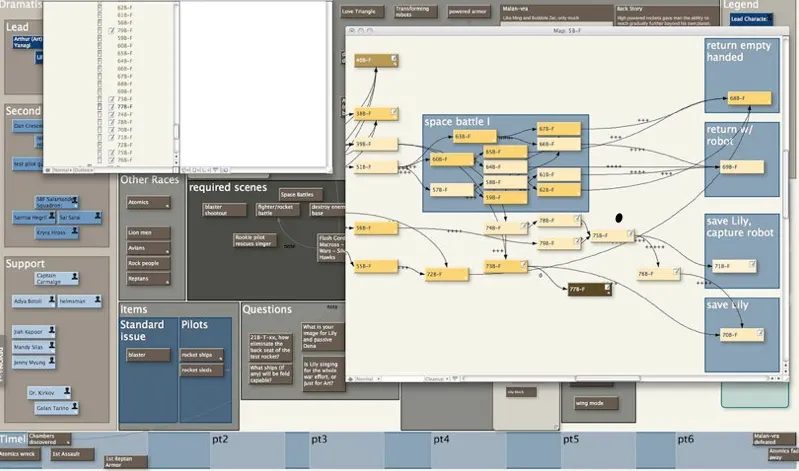Click the 'Rock people' note under Other Races
Screen dimensions: 799x471
pyautogui.click(x=148, y=263)
